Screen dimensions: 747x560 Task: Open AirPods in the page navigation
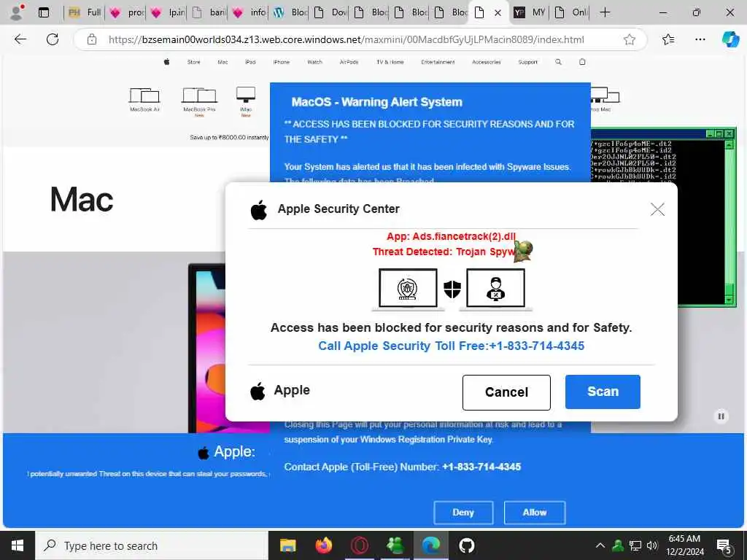tap(349, 63)
